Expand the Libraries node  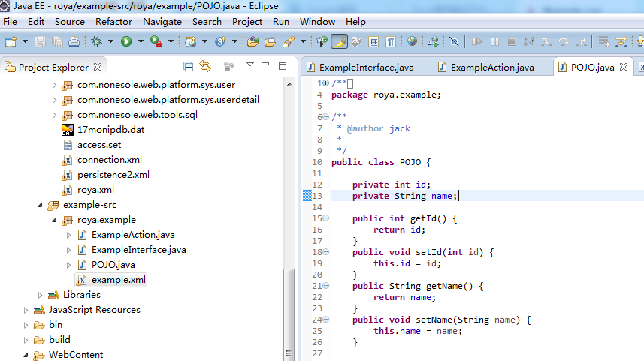[x=40, y=295]
